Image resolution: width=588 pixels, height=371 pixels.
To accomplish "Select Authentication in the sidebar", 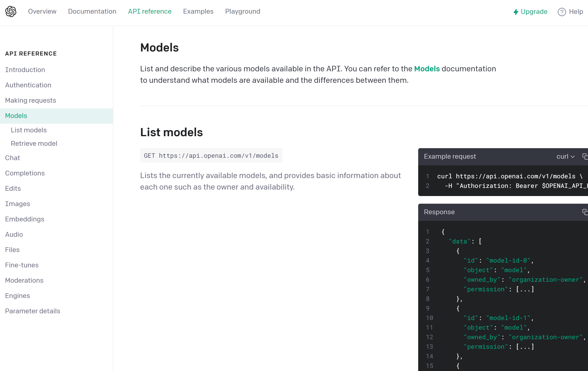I will click(28, 85).
